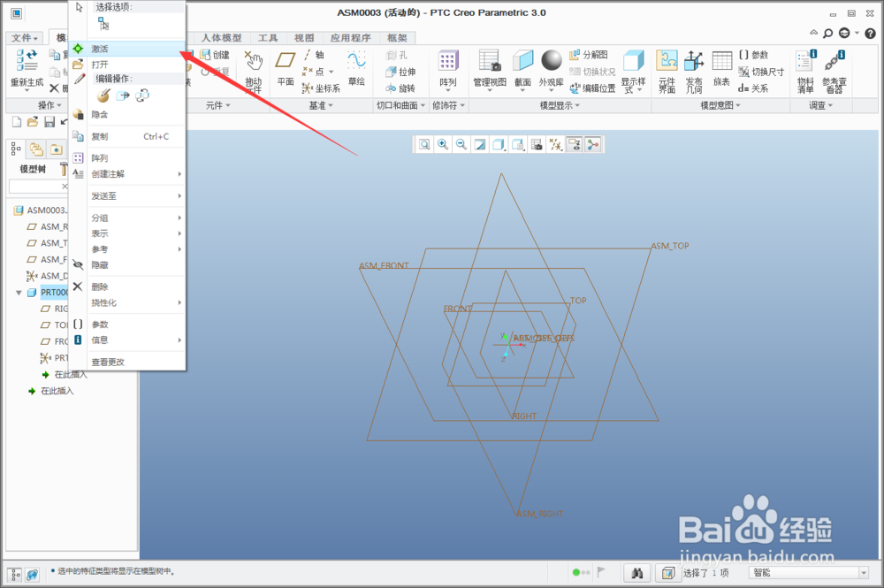Toggle 分解图 (Exploded View)
The height and width of the screenshot is (588, 884).
589,55
